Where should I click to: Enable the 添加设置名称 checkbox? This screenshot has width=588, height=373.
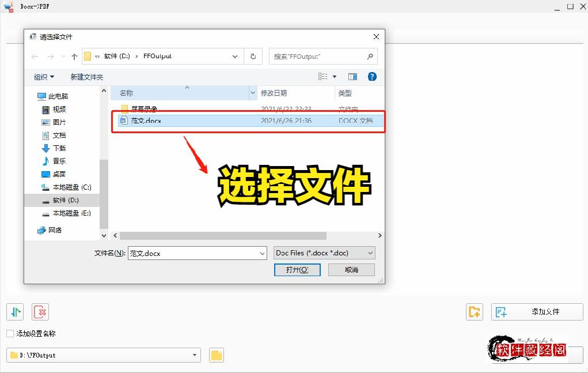click(x=9, y=334)
